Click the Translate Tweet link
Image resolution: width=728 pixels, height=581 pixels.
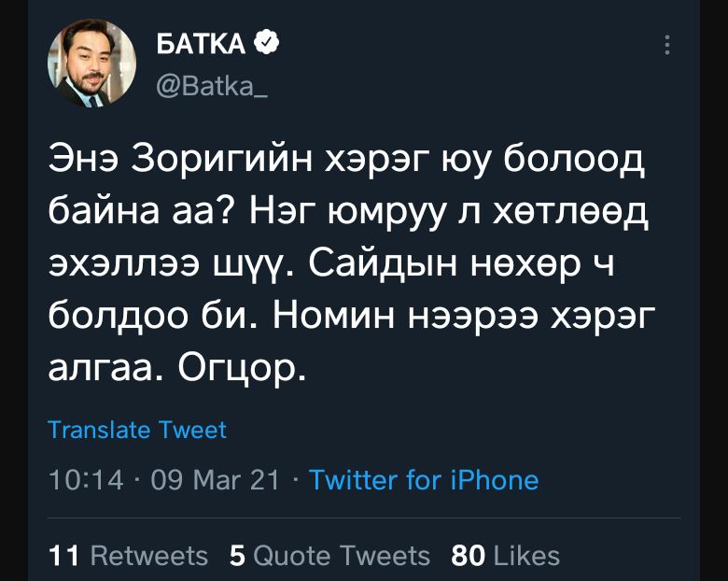(137, 430)
